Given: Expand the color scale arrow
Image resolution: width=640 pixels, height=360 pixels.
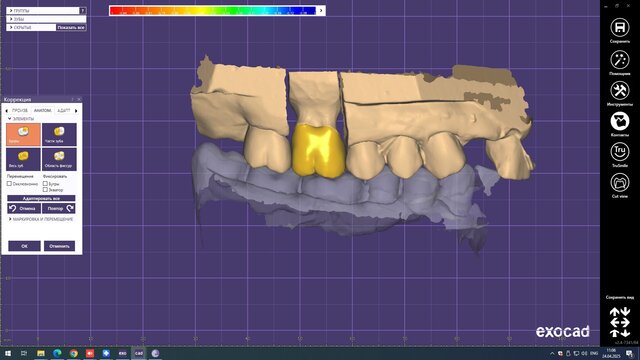Looking at the screenshot, I should coord(321,11).
